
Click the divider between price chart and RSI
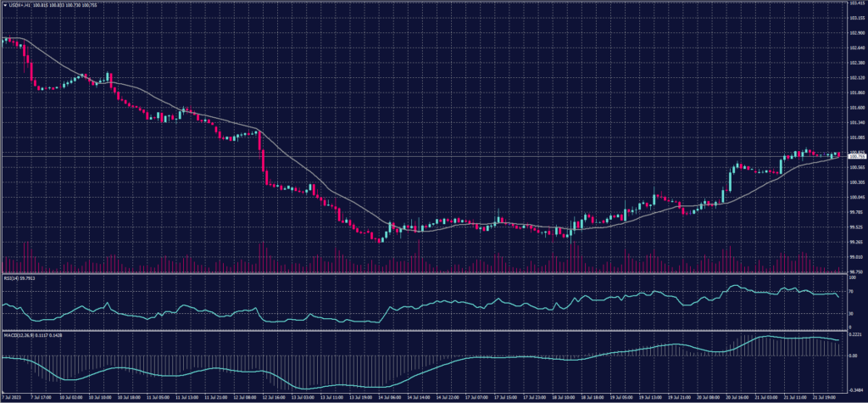424,274
